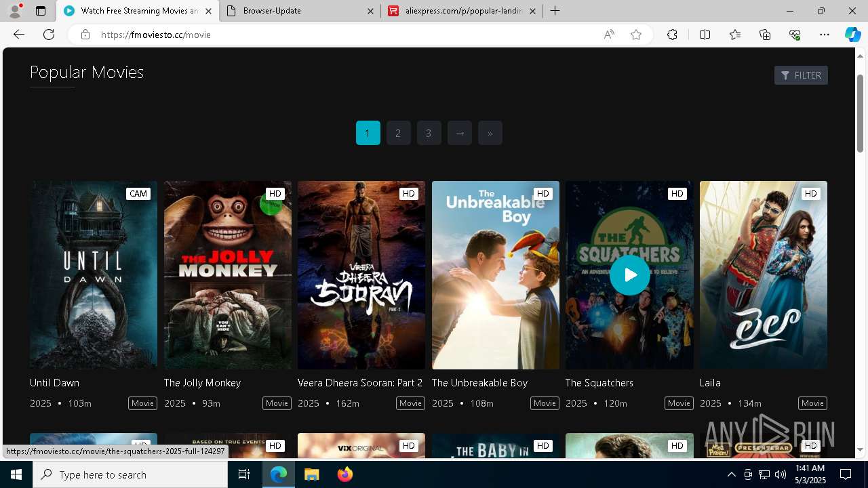Open Settings and more menu
868x488 pixels.
(x=825, y=35)
